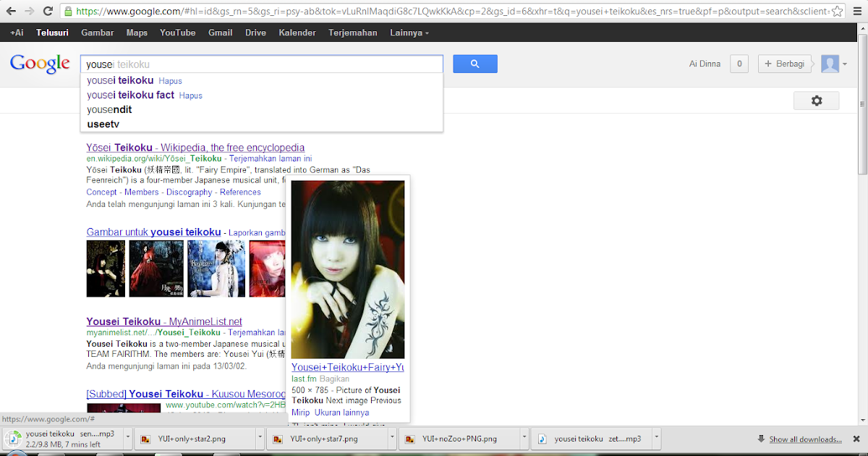Open downloaded YUI+only+star7.png
868x456 pixels.
pyautogui.click(x=327, y=439)
